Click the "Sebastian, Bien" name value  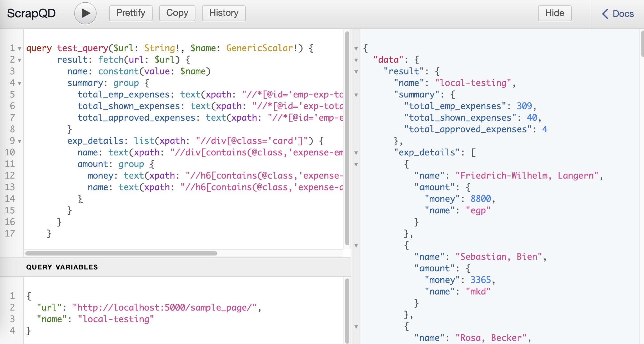(x=499, y=257)
